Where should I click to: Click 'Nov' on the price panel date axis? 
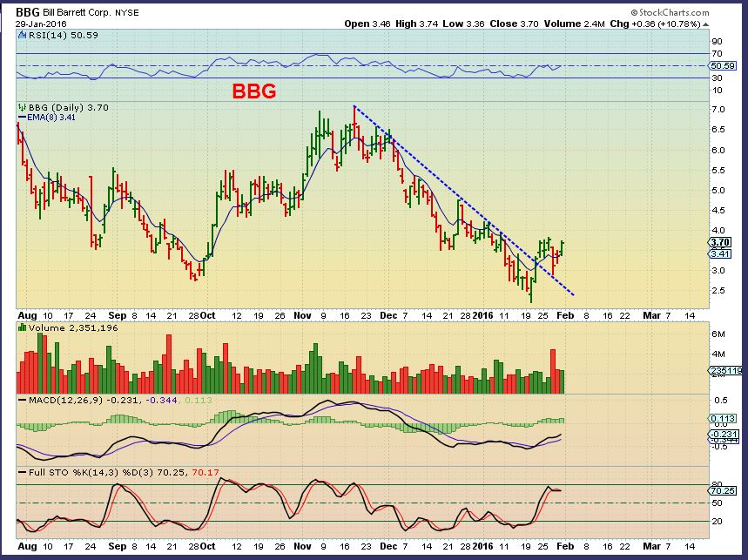pos(302,316)
